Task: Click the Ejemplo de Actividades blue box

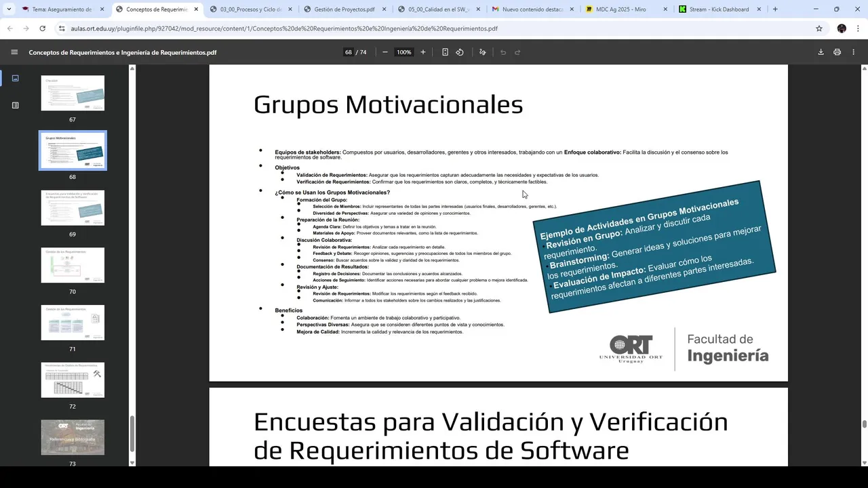Action: [x=654, y=247]
